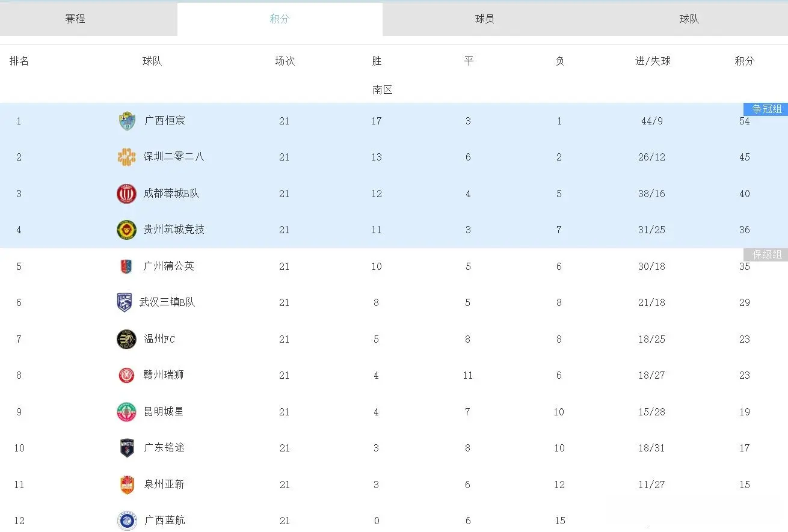Click the 21/18 goals cell
This screenshot has height=532, width=788.
coord(652,303)
